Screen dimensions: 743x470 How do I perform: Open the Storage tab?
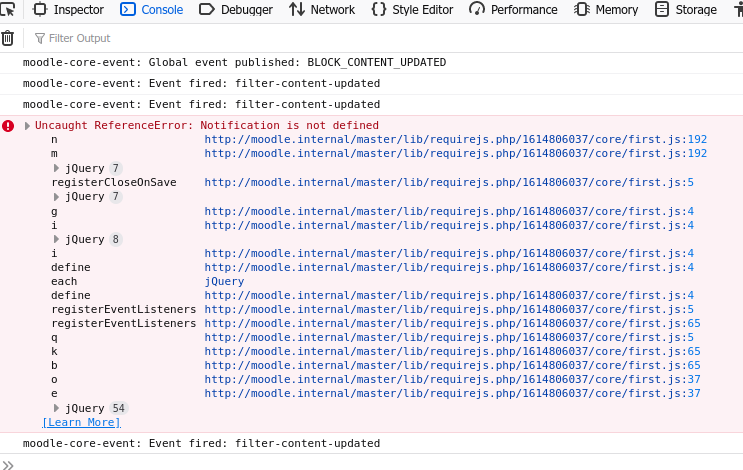tap(686, 9)
